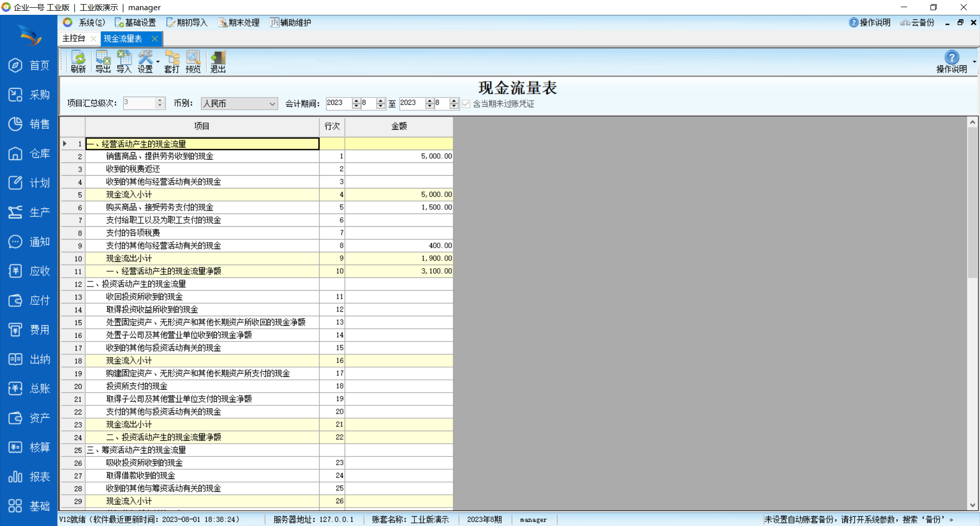Image resolution: width=980 pixels, height=526 pixels.
Task: Open 预览 print preview
Action: tap(193, 62)
